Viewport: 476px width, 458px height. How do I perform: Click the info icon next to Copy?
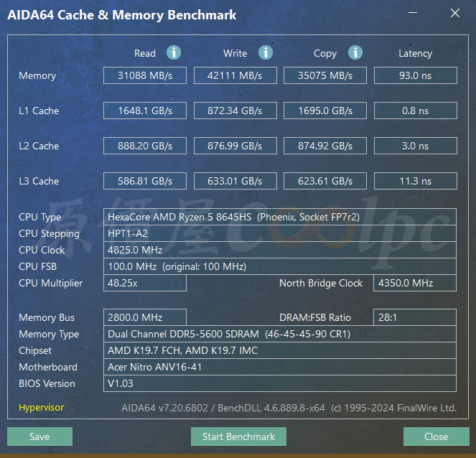(355, 53)
